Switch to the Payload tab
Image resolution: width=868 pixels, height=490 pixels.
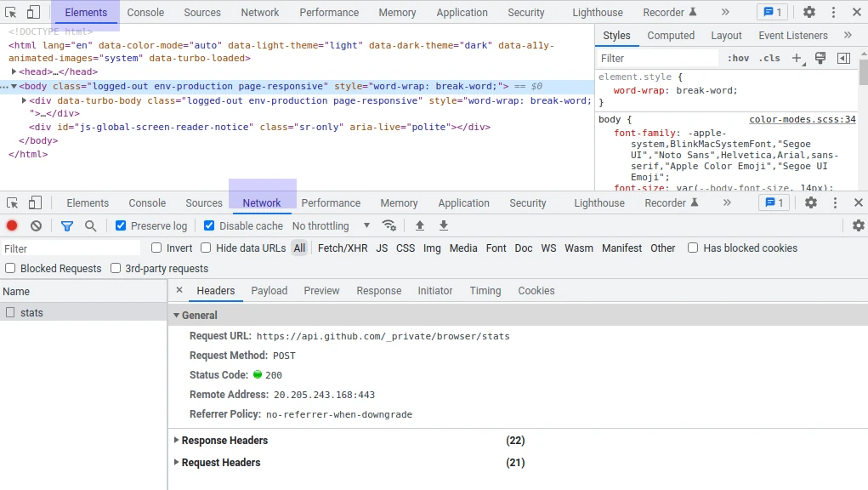point(269,291)
